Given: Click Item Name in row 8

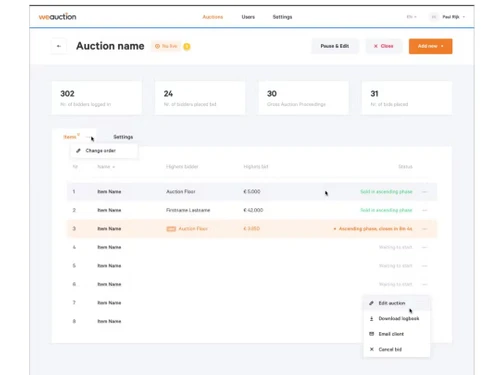Looking at the screenshot, I should [x=109, y=321].
